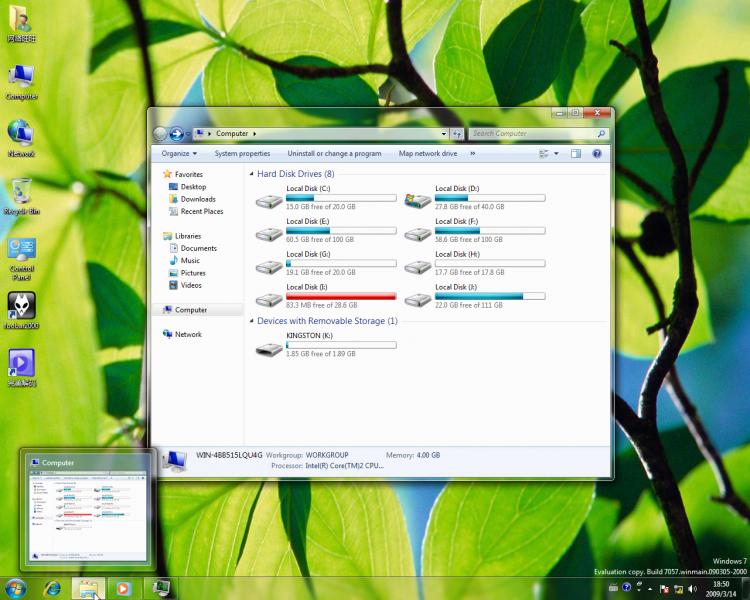Image resolution: width=750 pixels, height=600 pixels.
Task: Open the Videos library
Action: [x=191, y=285]
